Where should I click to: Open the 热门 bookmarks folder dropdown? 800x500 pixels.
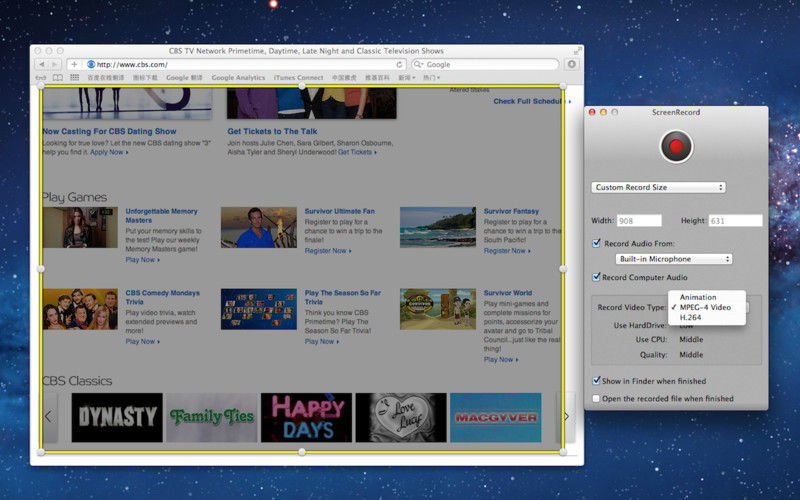click(x=431, y=78)
